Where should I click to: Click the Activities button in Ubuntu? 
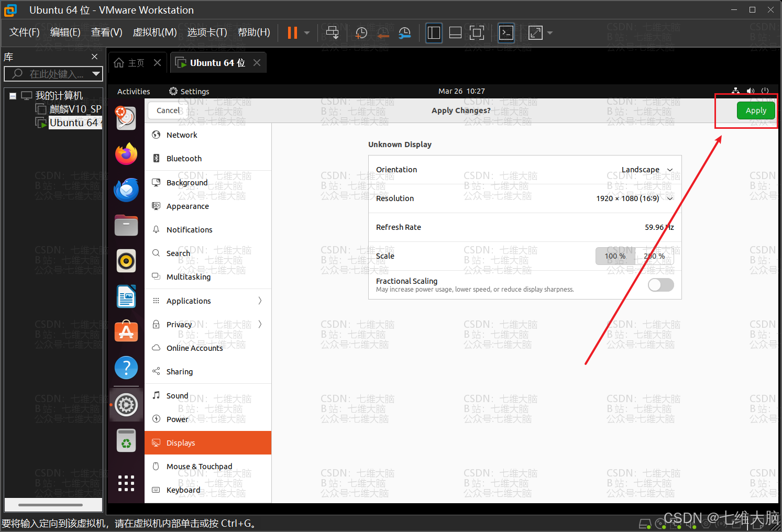[134, 91]
